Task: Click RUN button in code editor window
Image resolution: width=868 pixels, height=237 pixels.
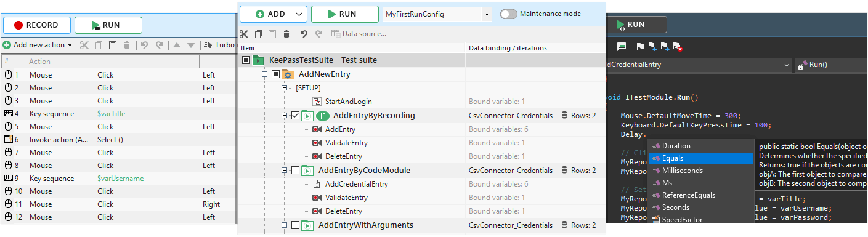Action: [x=636, y=25]
